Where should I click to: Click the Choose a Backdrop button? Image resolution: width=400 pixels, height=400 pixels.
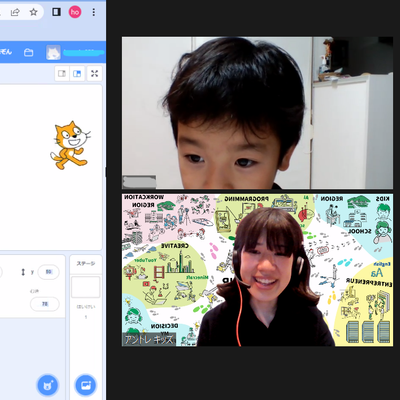(x=86, y=385)
